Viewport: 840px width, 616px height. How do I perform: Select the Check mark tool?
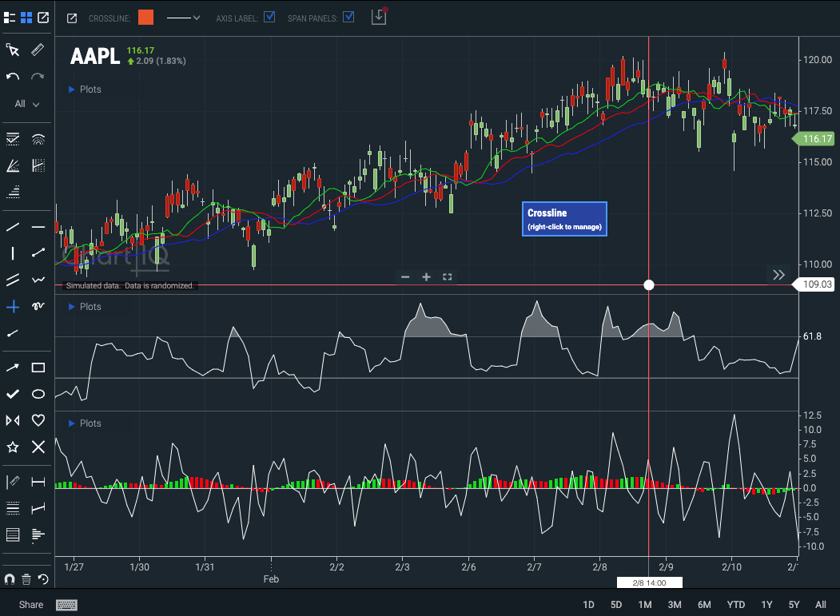13,394
